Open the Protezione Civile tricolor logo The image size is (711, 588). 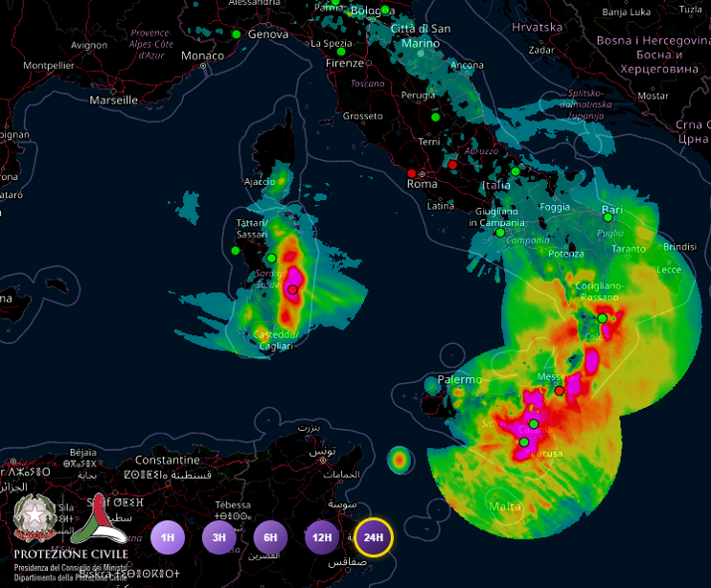click(99, 518)
